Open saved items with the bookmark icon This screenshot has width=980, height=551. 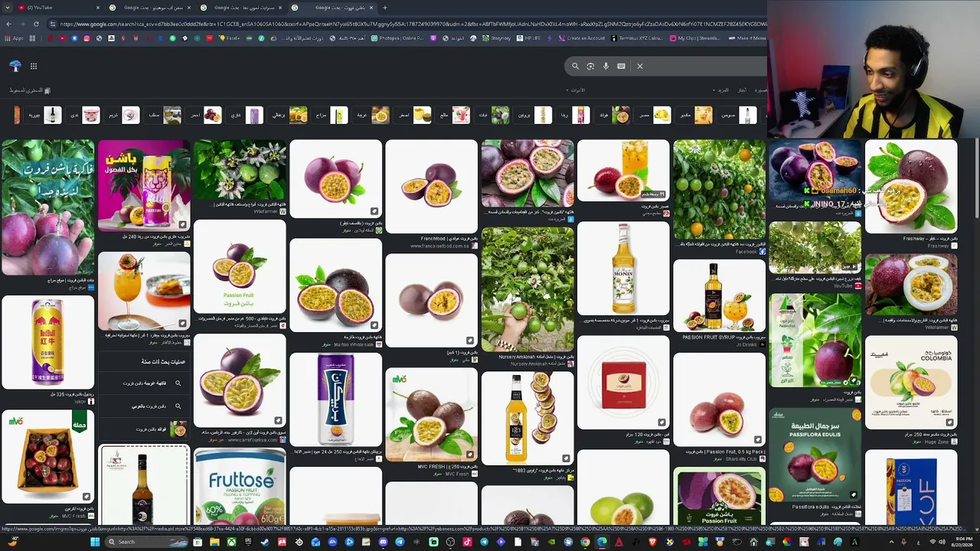pyautogui.click(x=31, y=90)
